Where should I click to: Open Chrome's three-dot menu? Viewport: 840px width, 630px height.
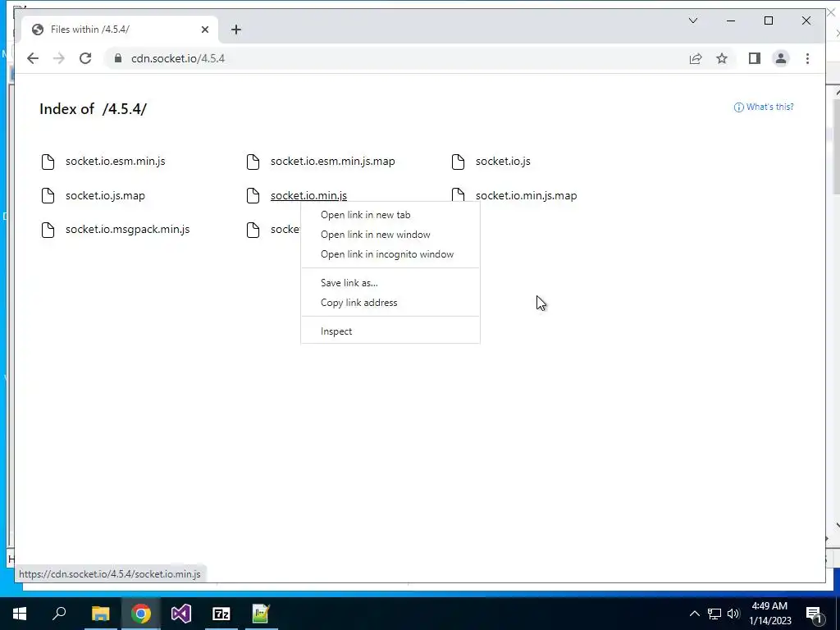(x=807, y=58)
